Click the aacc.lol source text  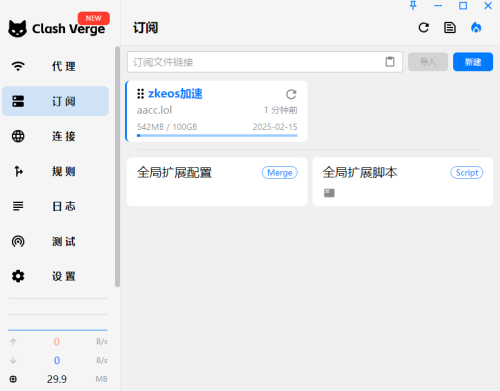[x=154, y=110]
